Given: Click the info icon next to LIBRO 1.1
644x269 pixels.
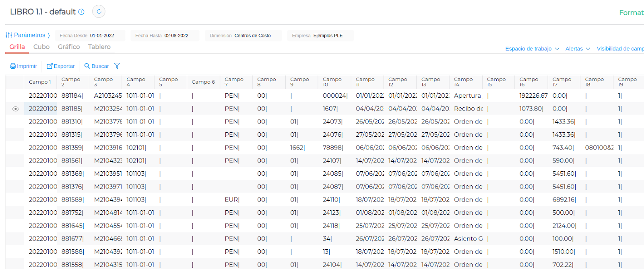Looking at the screenshot, I should point(81,12).
